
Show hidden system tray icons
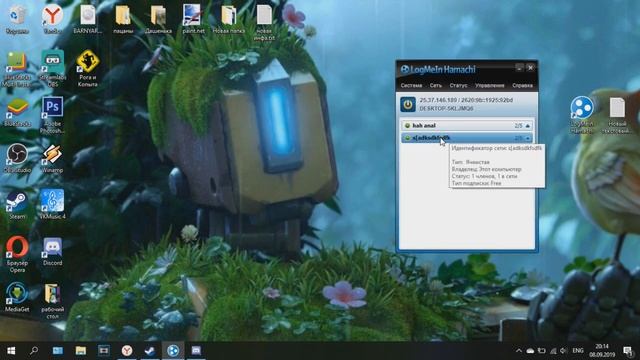tap(518, 351)
